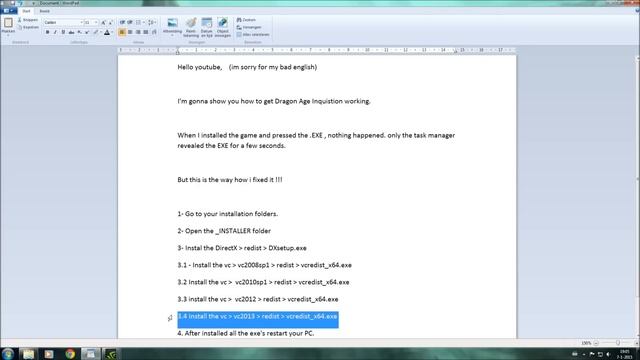Open the line spacing dropdown
Screen dimensions: 640x360
pyautogui.click(x=152, y=22)
